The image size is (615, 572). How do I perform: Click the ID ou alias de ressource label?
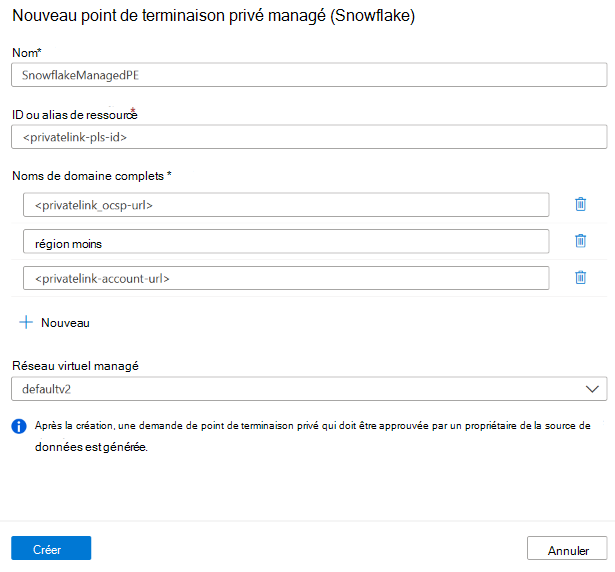click(75, 115)
